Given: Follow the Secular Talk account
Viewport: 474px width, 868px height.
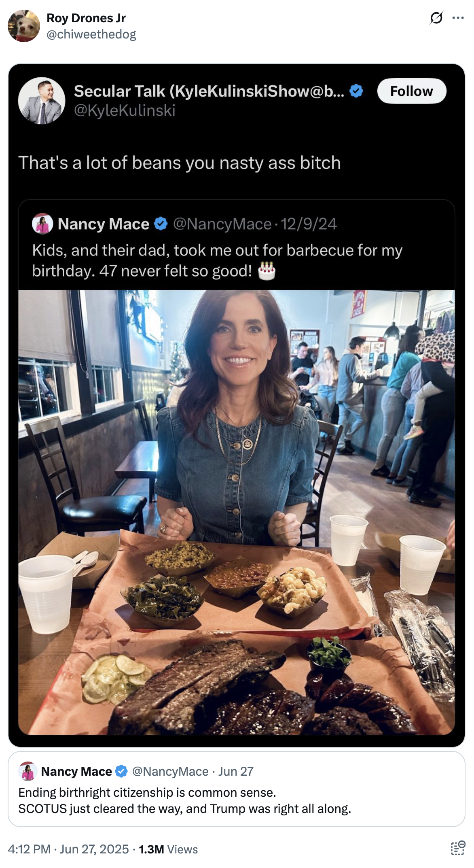Looking at the screenshot, I should pyautogui.click(x=411, y=91).
